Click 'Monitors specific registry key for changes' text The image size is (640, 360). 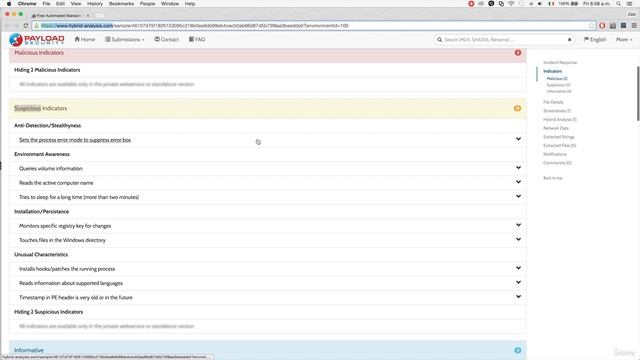click(65, 226)
